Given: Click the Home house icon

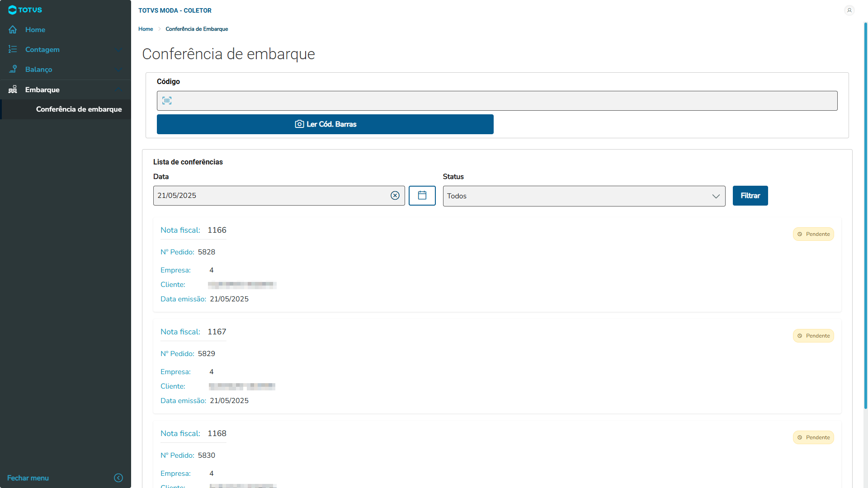Looking at the screenshot, I should 13,30.
